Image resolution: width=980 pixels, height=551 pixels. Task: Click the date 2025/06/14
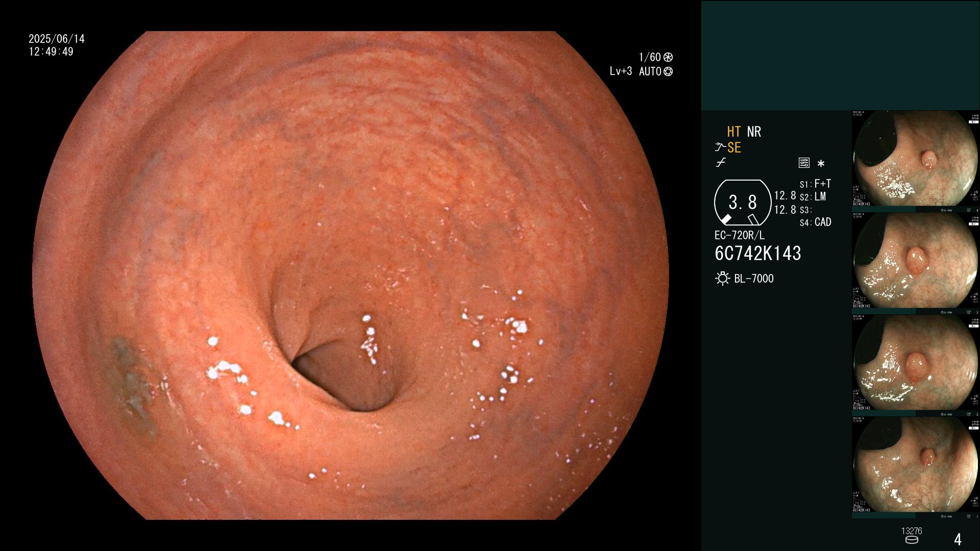coord(57,39)
